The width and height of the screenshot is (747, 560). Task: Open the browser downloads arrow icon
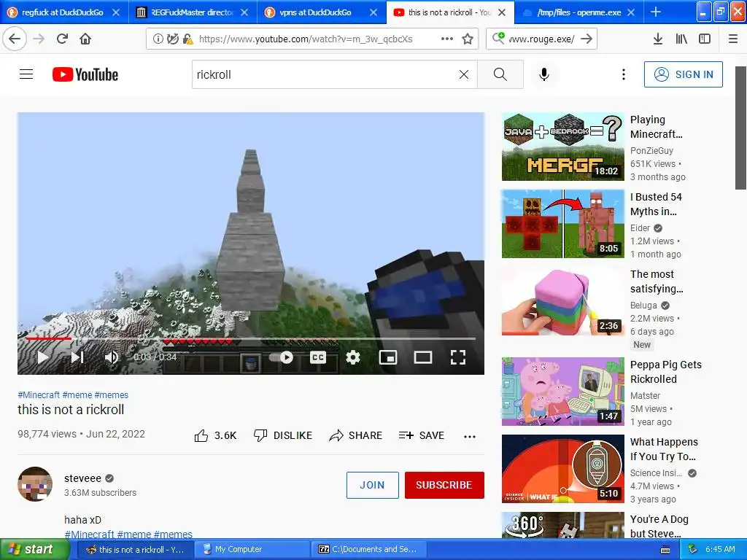(657, 39)
